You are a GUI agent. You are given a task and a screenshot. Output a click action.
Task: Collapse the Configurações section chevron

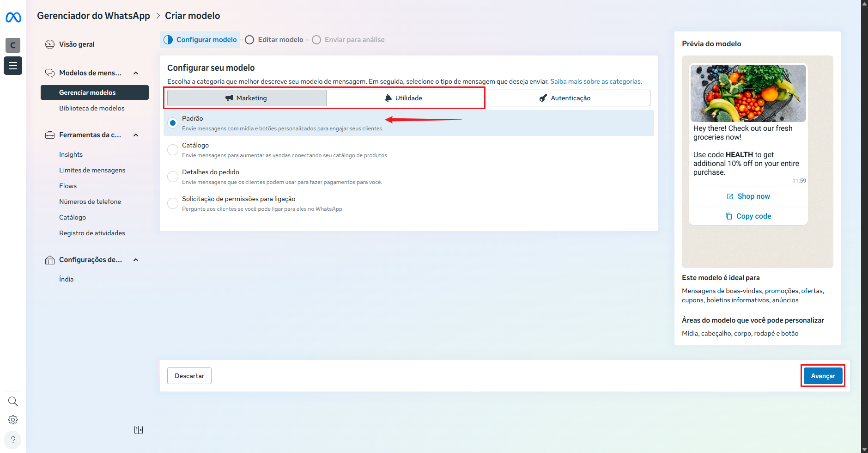(x=136, y=260)
